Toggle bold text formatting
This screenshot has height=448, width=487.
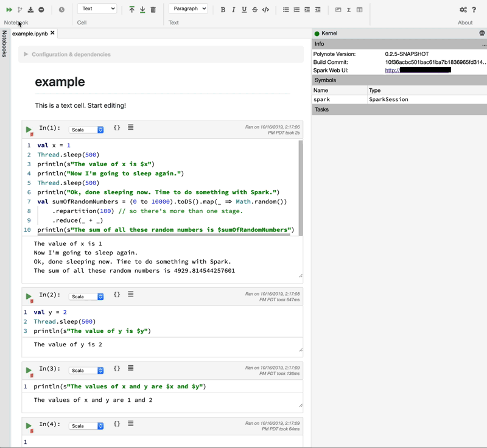pyautogui.click(x=223, y=10)
